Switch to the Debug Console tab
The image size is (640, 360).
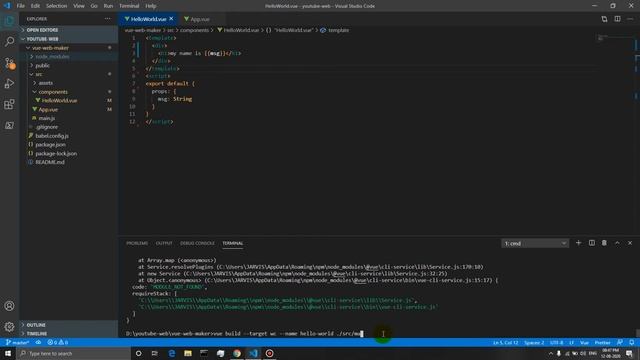197,243
